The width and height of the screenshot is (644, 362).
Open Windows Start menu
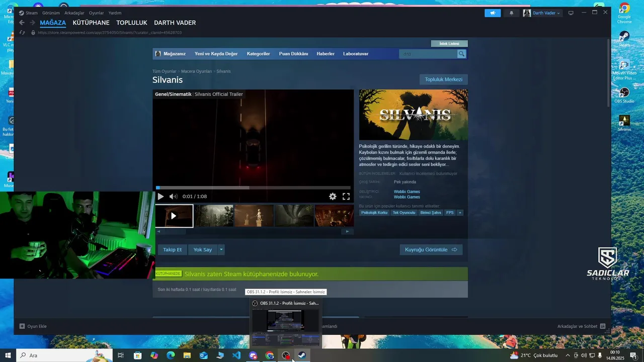point(8,355)
